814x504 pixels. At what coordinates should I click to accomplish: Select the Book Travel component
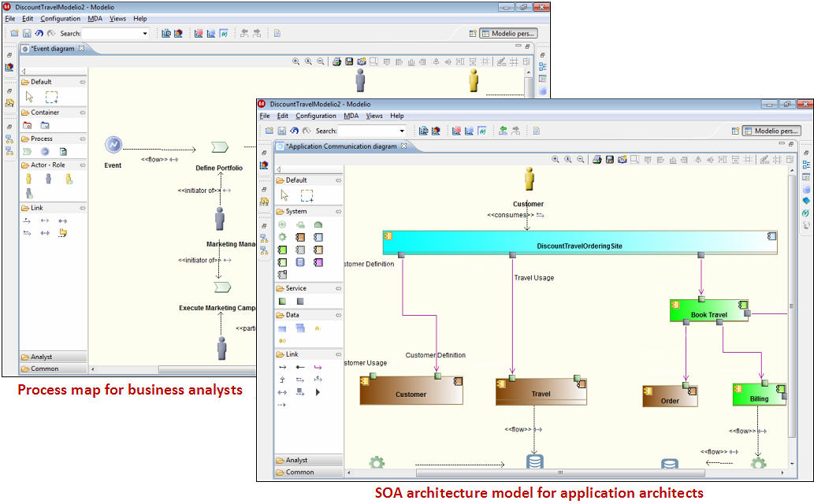[x=709, y=311]
